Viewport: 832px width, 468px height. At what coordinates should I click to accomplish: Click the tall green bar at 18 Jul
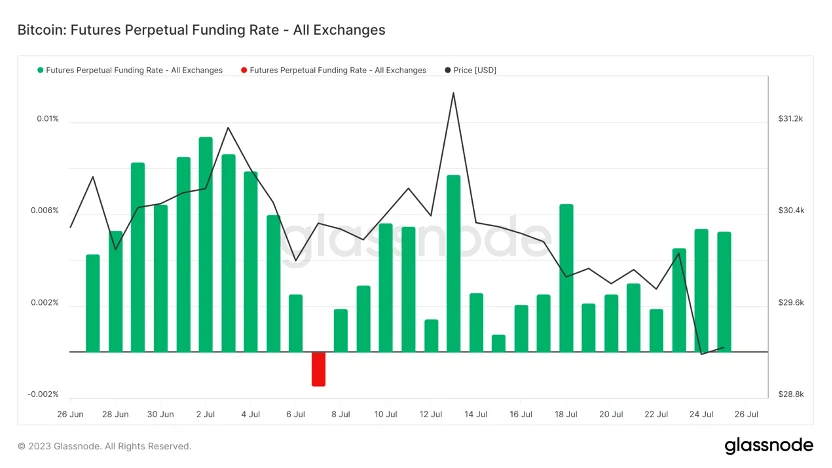point(566,277)
